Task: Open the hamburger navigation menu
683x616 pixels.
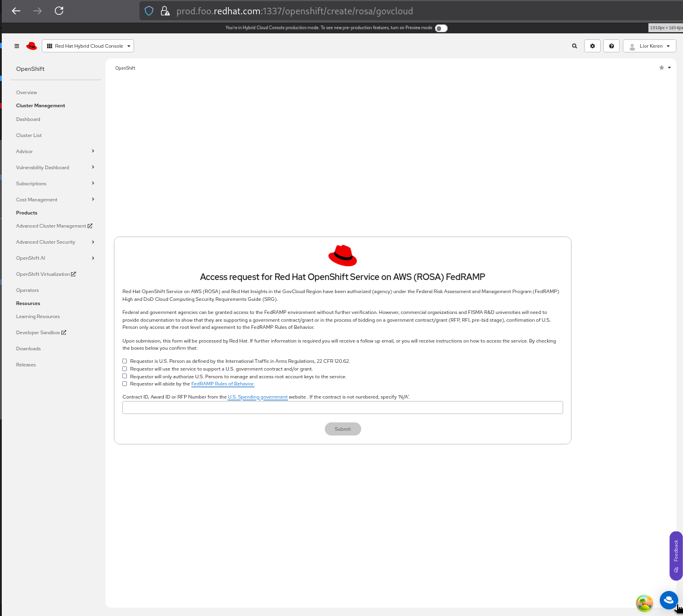Action: pyautogui.click(x=17, y=46)
